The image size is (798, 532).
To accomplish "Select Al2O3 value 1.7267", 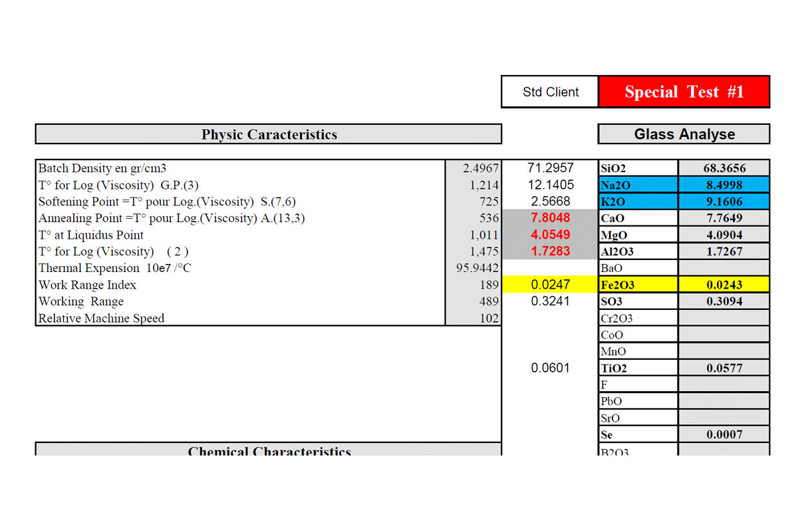I will 724,251.
